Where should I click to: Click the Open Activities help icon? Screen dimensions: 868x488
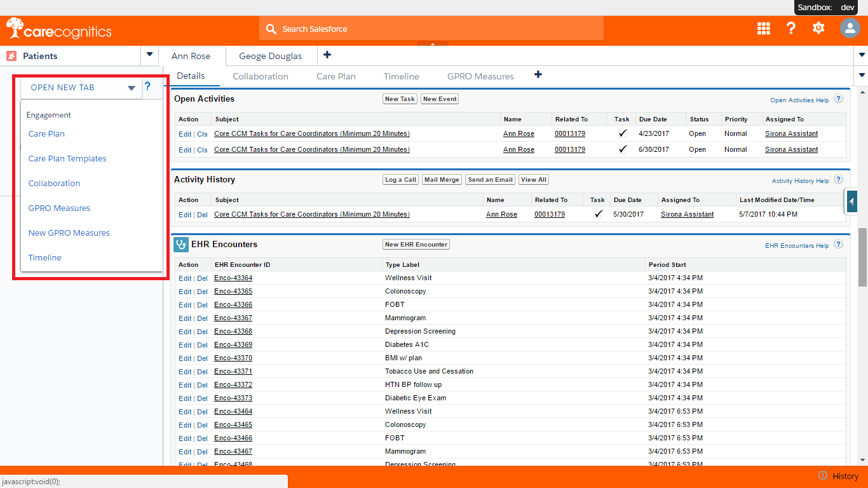pyautogui.click(x=839, y=99)
